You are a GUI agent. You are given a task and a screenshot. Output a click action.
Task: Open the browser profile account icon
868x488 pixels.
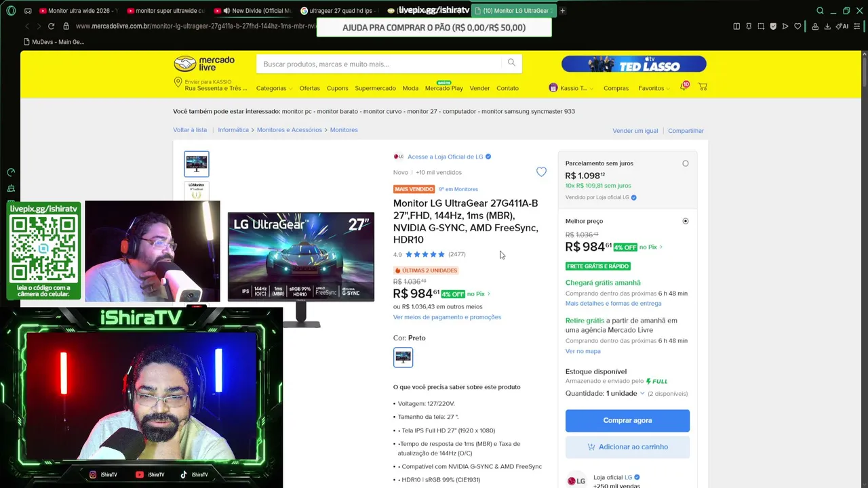click(815, 26)
